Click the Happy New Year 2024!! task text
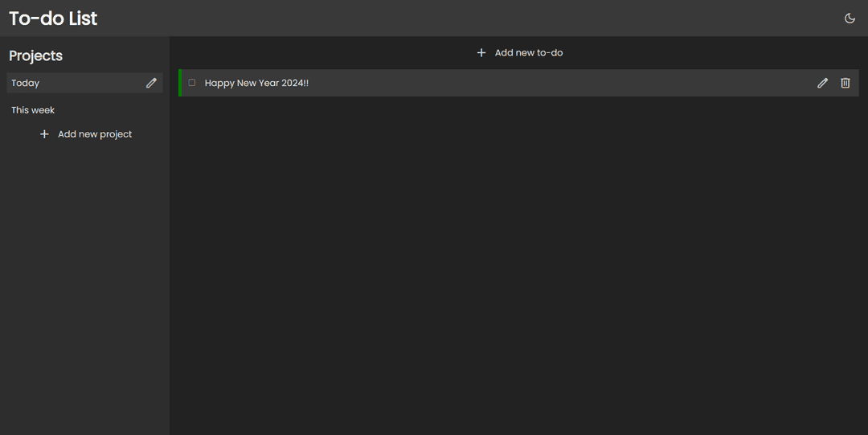 [256, 83]
